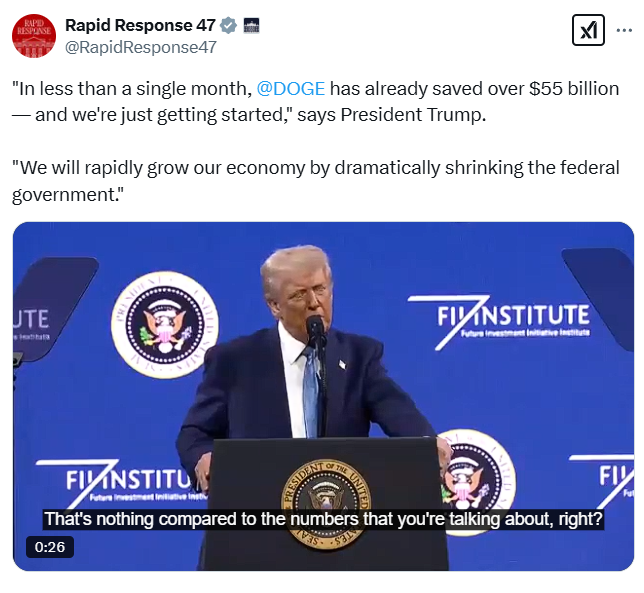Click the video subtitle caption text

323,519
